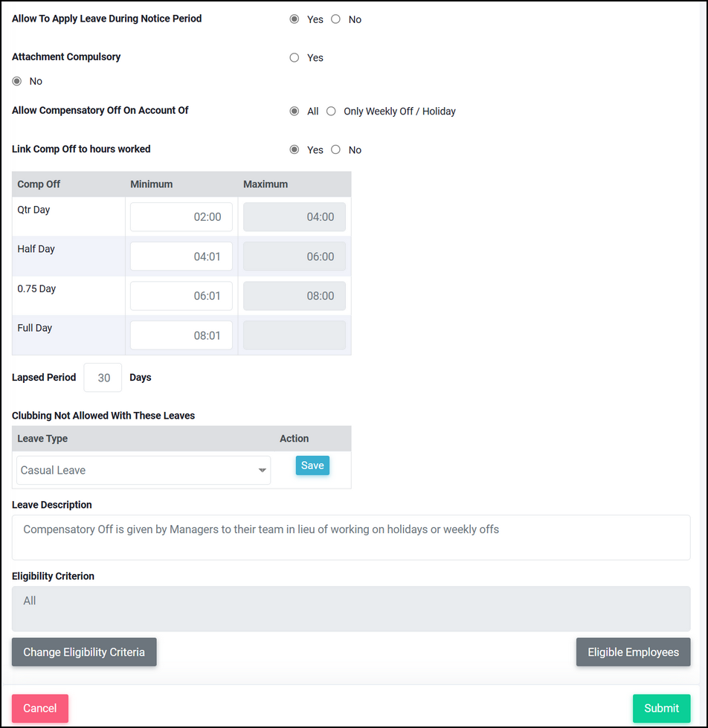The image size is (708, 728).
Task: Submit the leave configuration form
Action: pyautogui.click(x=662, y=708)
